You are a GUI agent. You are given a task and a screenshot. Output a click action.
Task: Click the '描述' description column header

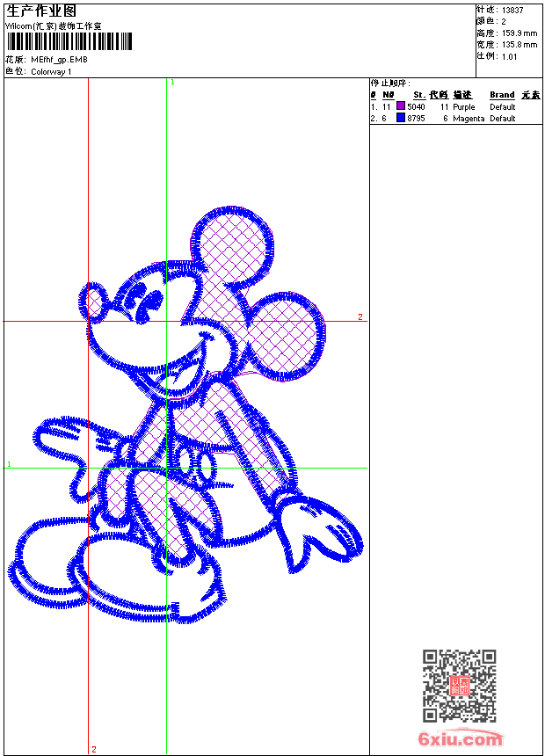462,95
